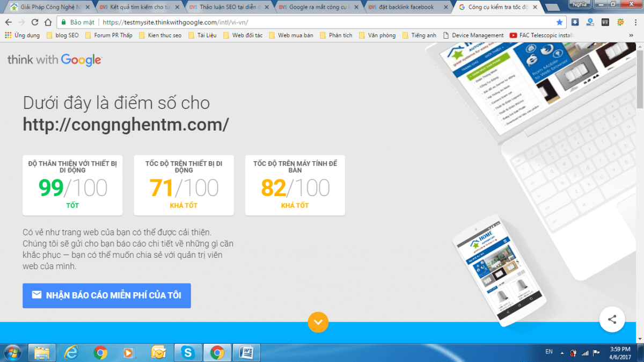644x362 pixels.
Task: Open the Chrome three-dot menu
Action: (x=636, y=23)
